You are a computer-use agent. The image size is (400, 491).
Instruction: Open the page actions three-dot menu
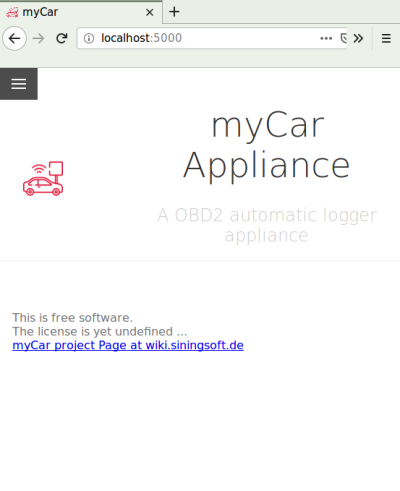pos(326,38)
